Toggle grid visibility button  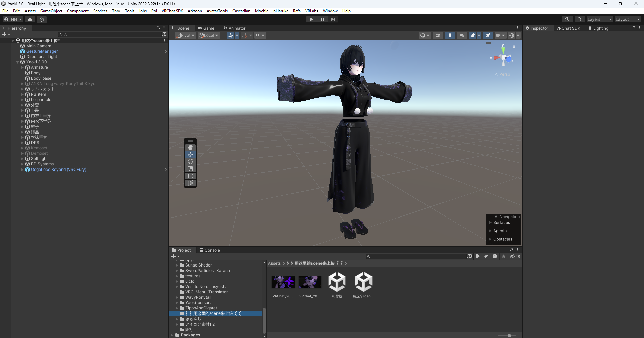(x=230, y=35)
